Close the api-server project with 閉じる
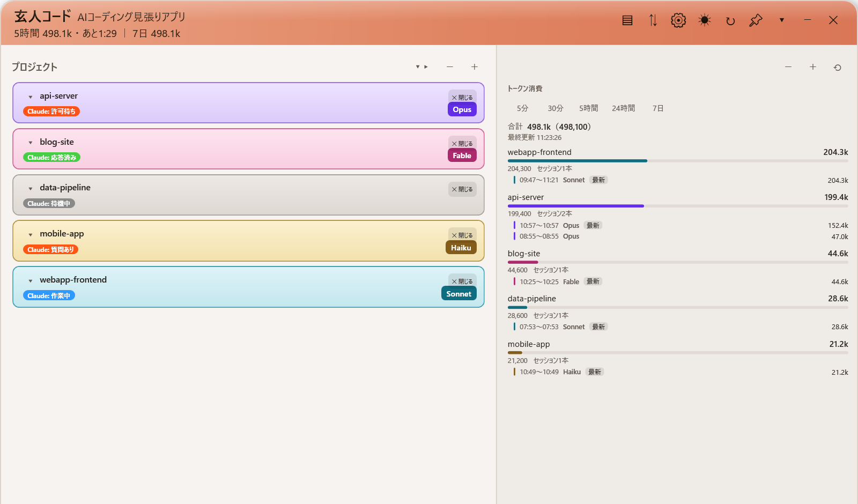The image size is (858, 504). coord(462,97)
